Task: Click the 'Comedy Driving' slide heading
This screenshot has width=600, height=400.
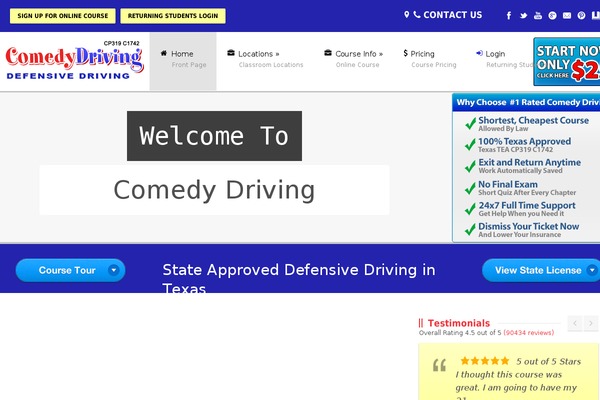Action: [x=214, y=190]
